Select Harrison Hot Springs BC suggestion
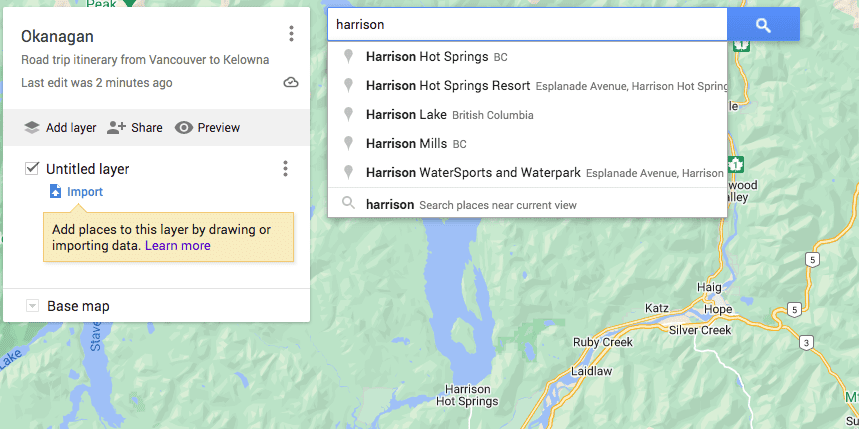Viewport: 859px width, 429px height. [x=528, y=56]
